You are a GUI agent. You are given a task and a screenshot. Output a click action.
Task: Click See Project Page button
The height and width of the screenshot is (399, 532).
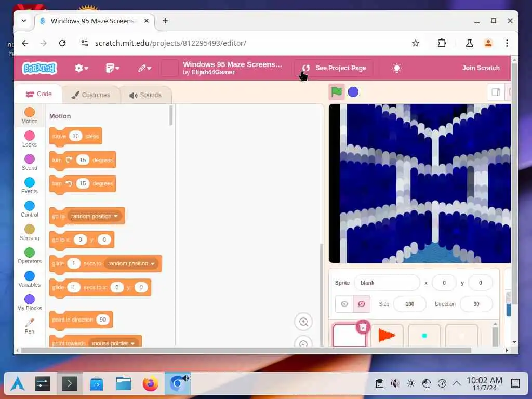tap(334, 68)
